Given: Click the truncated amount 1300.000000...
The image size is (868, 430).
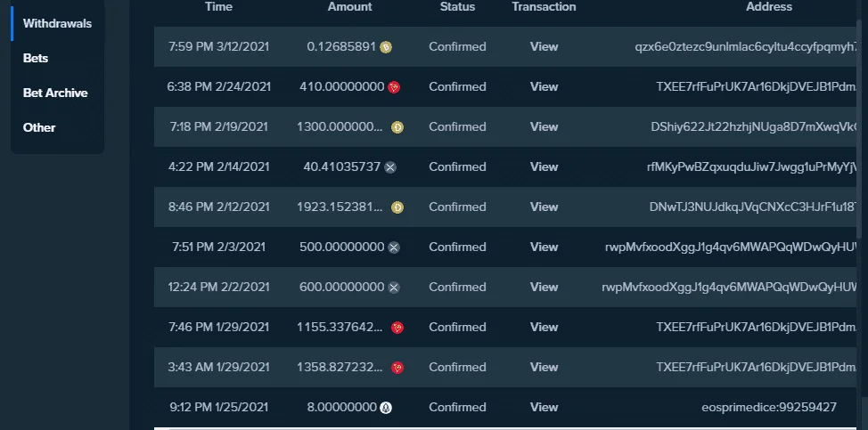Looking at the screenshot, I should [x=340, y=127].
